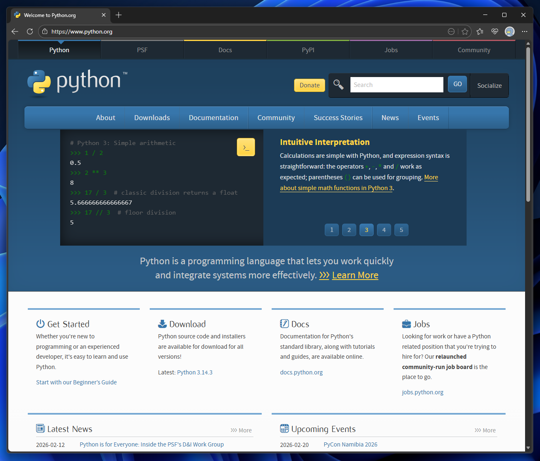The width and height of the screenshot is (540, 461).
Task: Open the About menu
Action: coord(105,118)
